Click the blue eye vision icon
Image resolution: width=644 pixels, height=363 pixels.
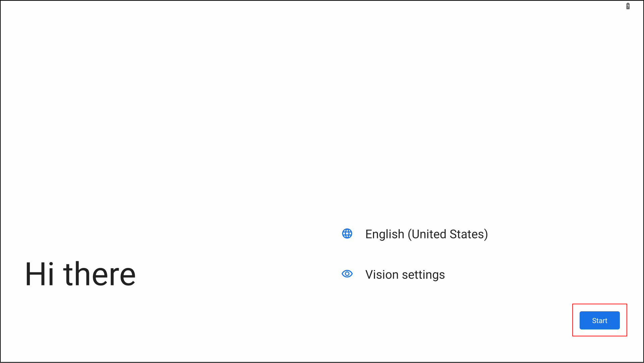pos(347,274)
